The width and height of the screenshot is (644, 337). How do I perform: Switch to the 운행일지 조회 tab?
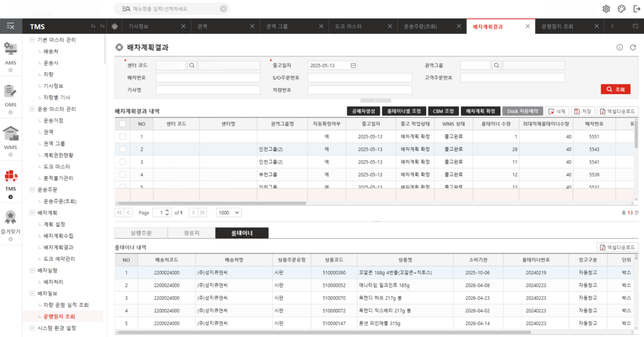[569, 26]
